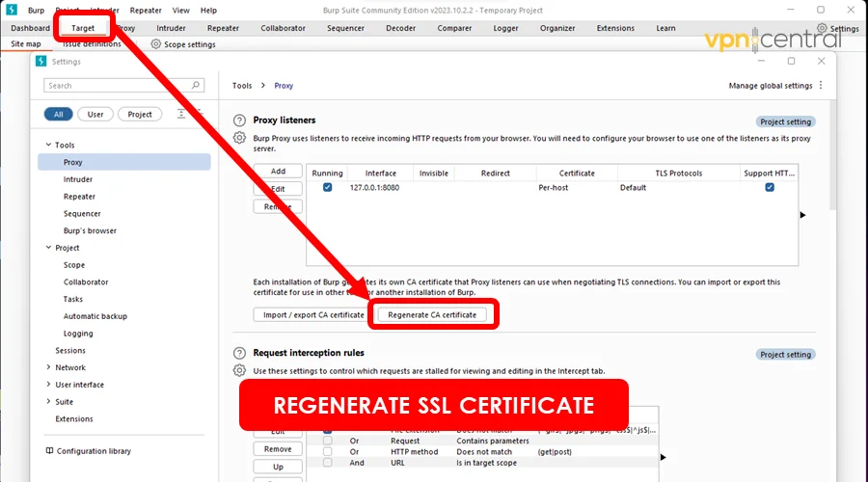This screenshot has width=868, height=482.
Task: Select Sessions settings item
Action: 70,350
